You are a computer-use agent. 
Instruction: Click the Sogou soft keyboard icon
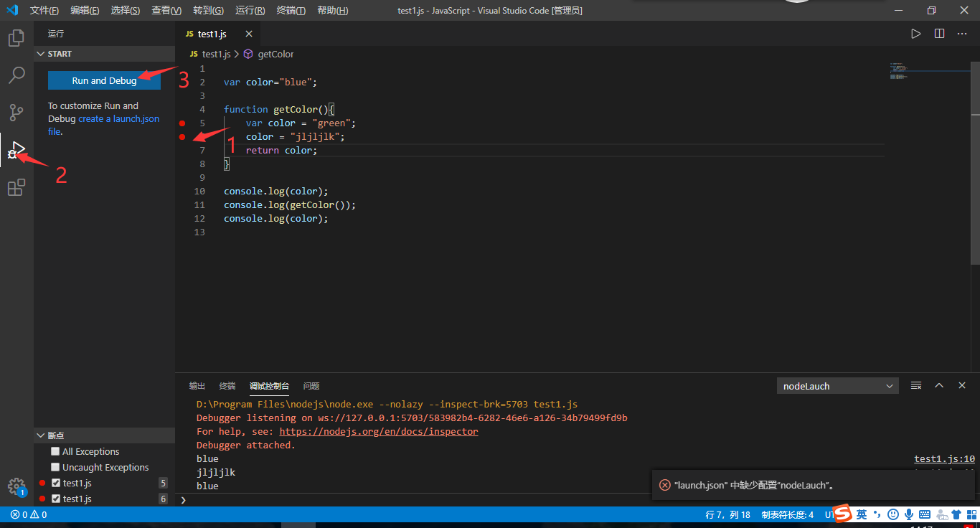(925, 514)
